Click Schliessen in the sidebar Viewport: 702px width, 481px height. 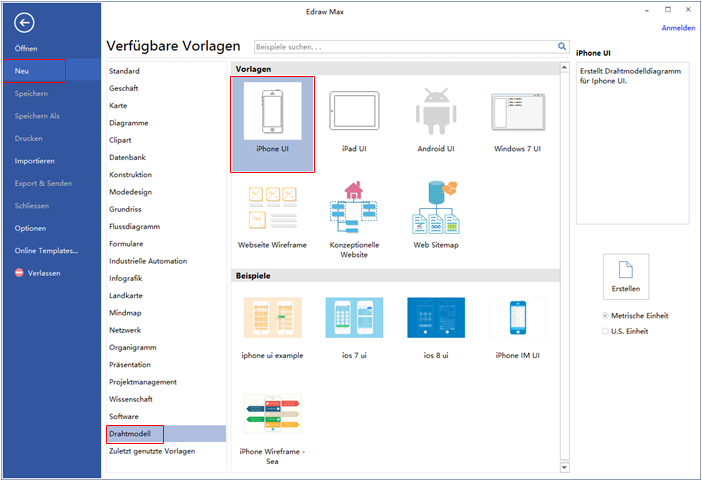click(x=32, y=206)
